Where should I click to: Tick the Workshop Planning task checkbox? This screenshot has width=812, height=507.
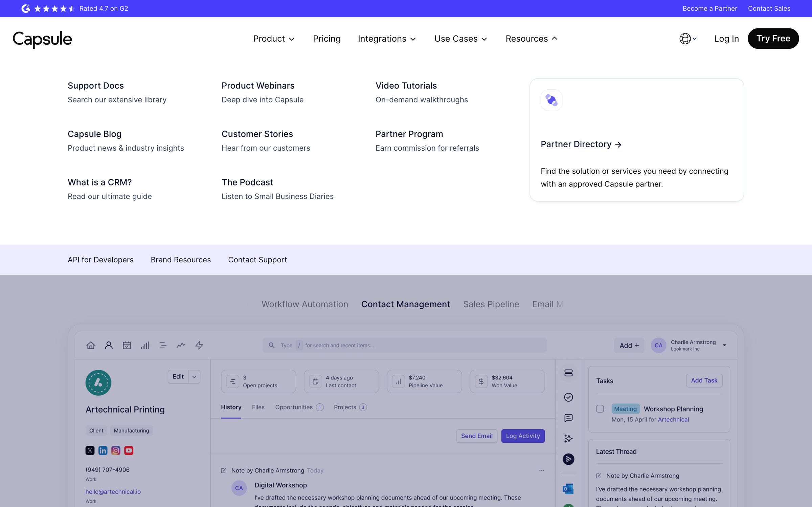coord(600,409)
